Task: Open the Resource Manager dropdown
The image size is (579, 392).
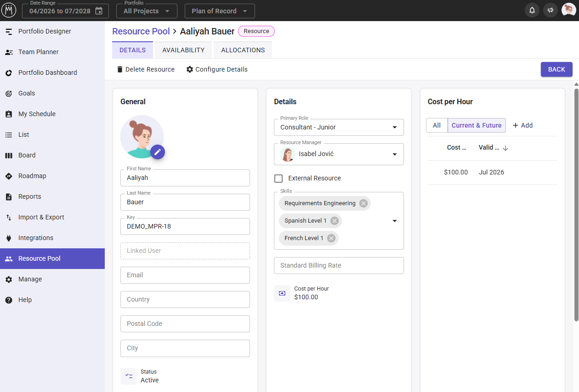Action: coord(339,154)
